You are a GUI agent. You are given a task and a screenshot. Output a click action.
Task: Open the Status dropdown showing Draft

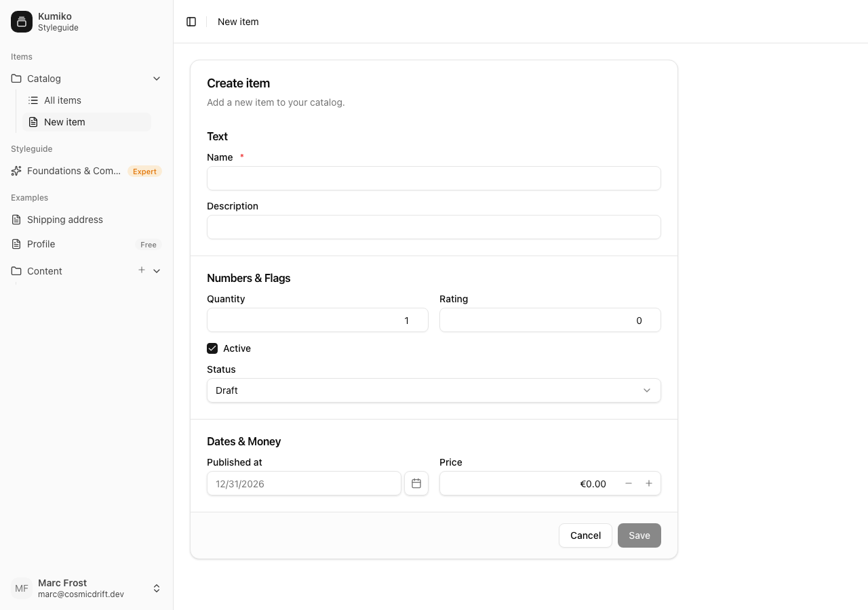pos(434,390)
